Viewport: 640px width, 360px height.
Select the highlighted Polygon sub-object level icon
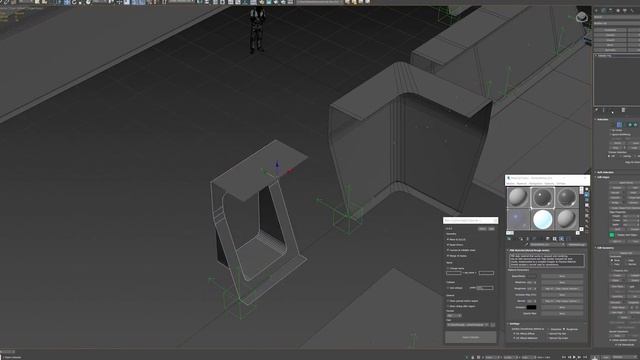pos(619,124)
